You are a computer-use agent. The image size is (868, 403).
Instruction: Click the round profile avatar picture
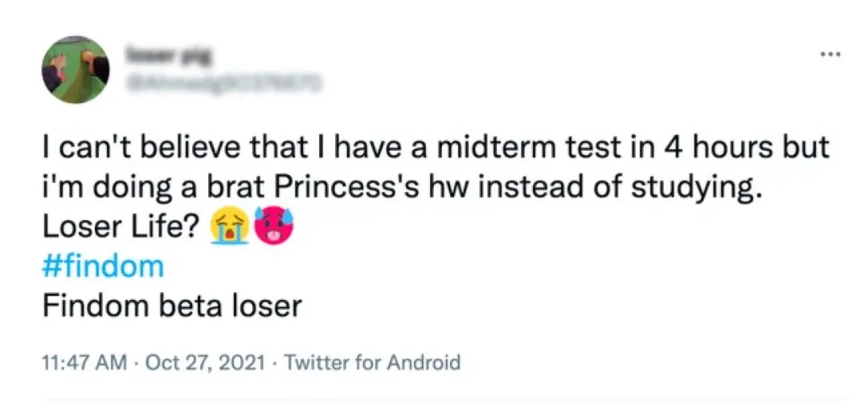[75, 69]
